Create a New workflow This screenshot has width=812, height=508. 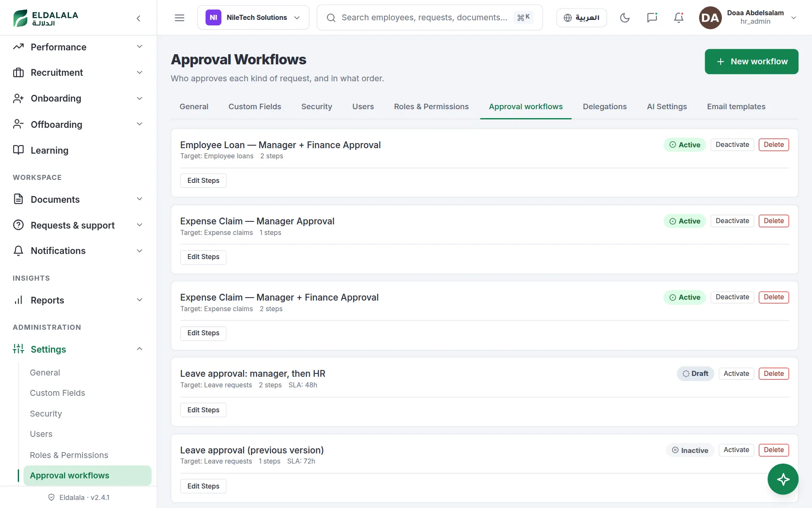752,61
